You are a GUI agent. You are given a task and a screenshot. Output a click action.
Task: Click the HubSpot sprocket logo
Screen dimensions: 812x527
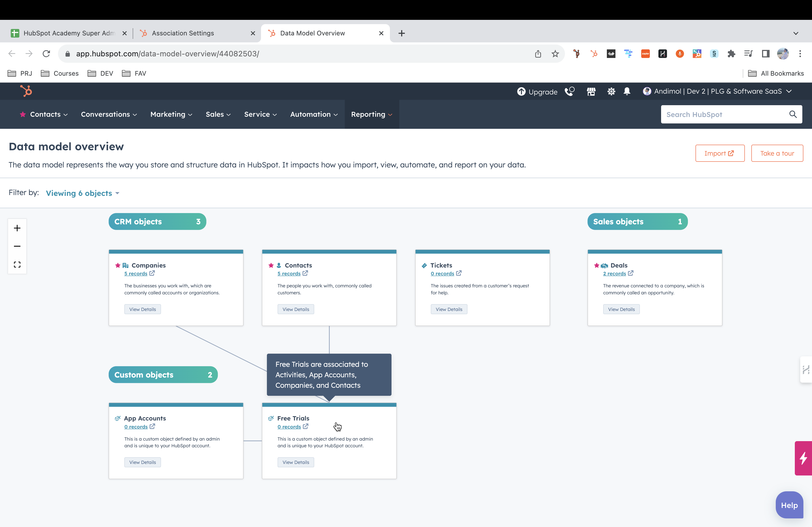click(26, 91)
